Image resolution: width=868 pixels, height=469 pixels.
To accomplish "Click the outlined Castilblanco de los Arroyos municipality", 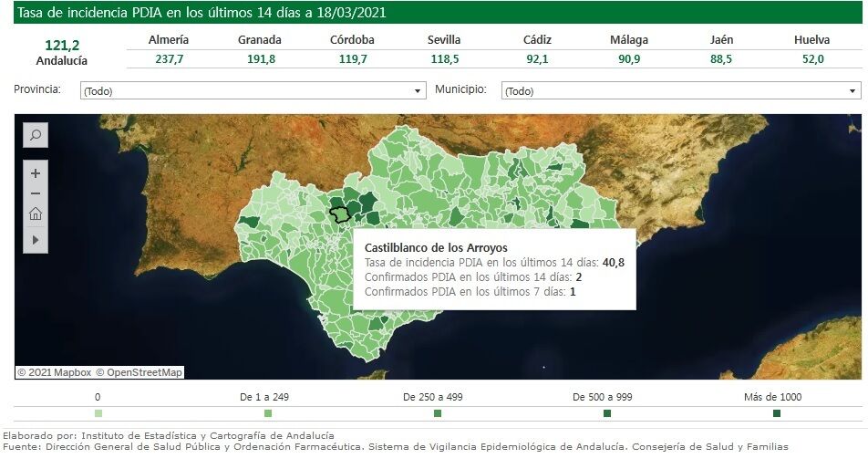I will point(339,214).
